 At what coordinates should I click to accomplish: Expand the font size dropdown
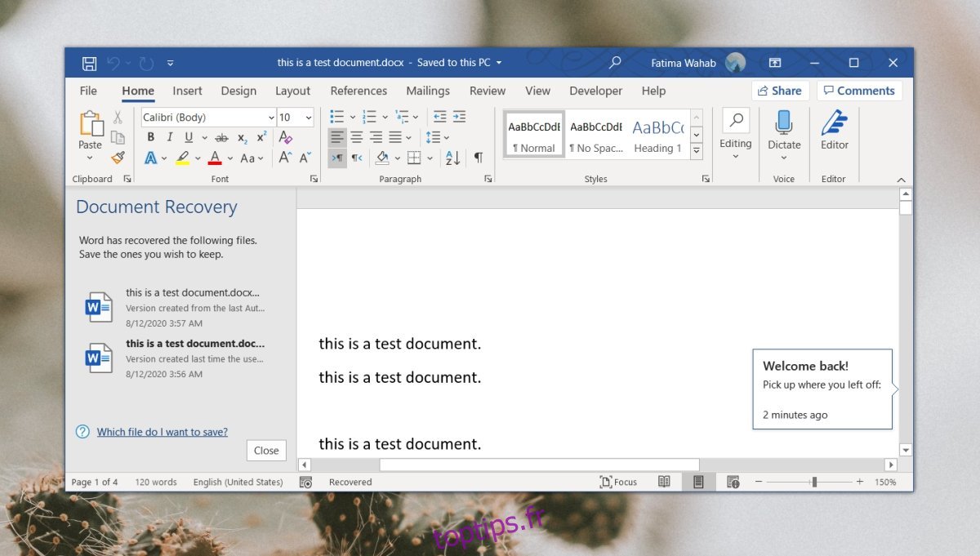point(308,118)
